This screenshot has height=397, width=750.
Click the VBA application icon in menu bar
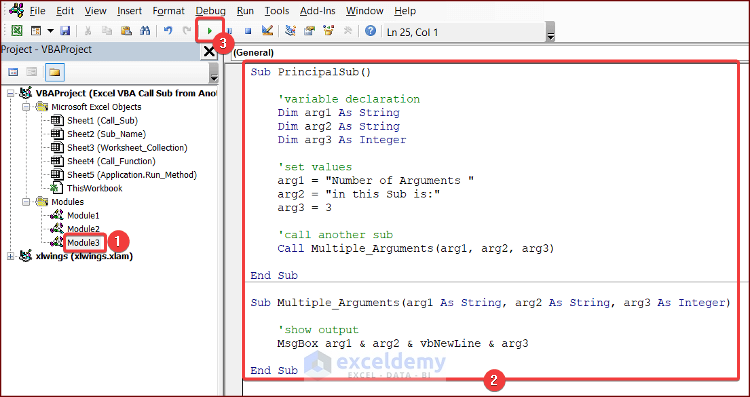pos(16,10)
